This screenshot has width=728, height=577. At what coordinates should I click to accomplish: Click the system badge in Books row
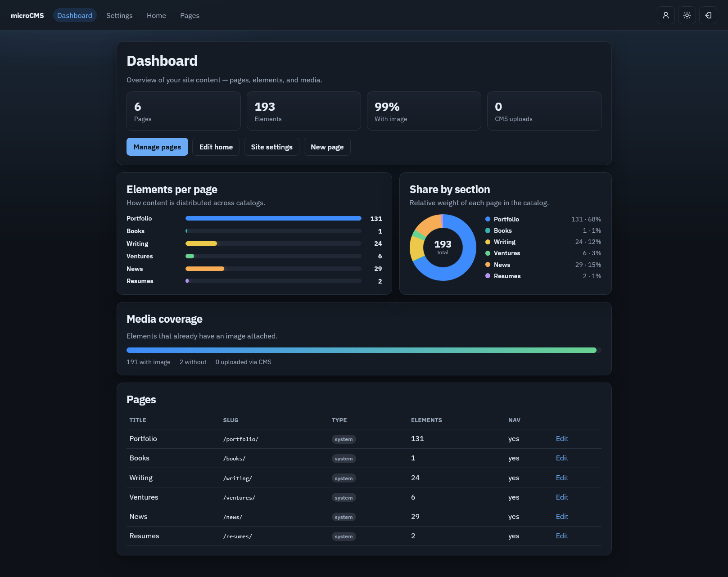coord(344,459)
